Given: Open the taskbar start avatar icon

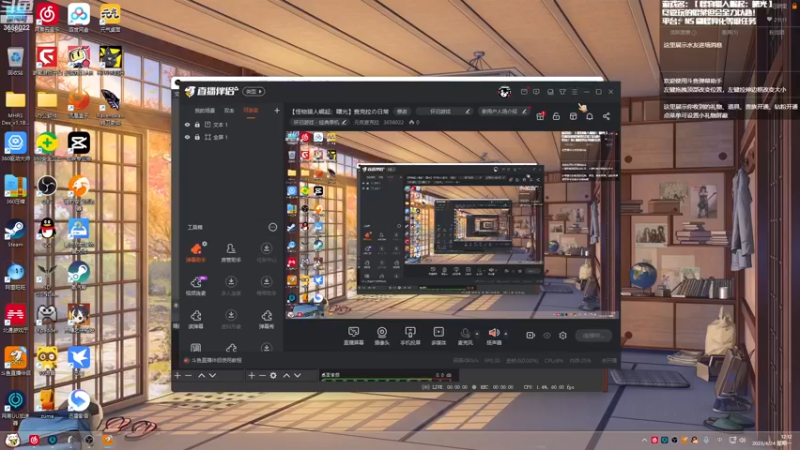Looking at the screenshot, I should [12, 440].
